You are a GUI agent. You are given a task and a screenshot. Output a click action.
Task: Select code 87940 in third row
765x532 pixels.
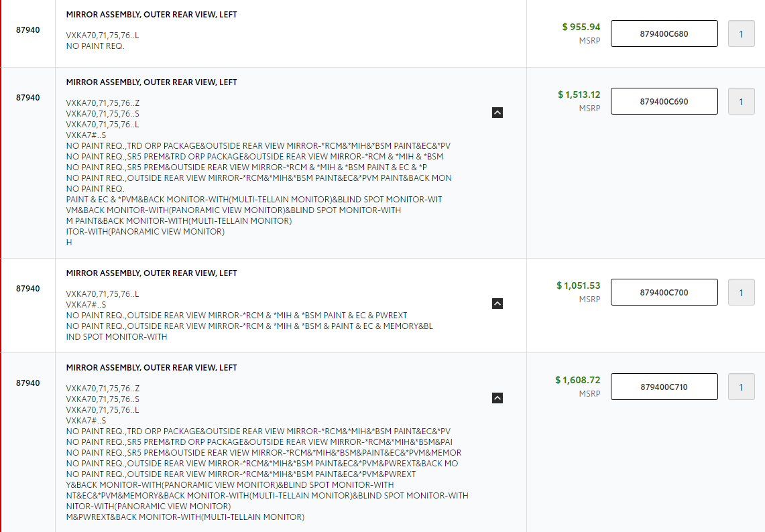27,289
